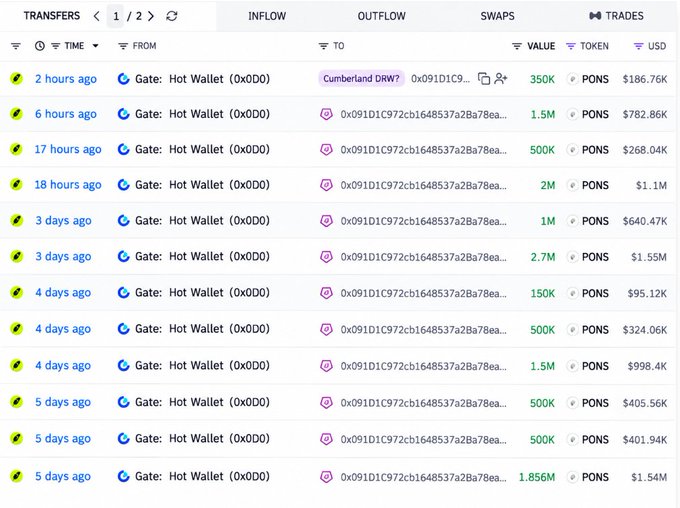Click PONS token in the $186.76K row
This screenshot has height=508, width=680.
[595, 79]
